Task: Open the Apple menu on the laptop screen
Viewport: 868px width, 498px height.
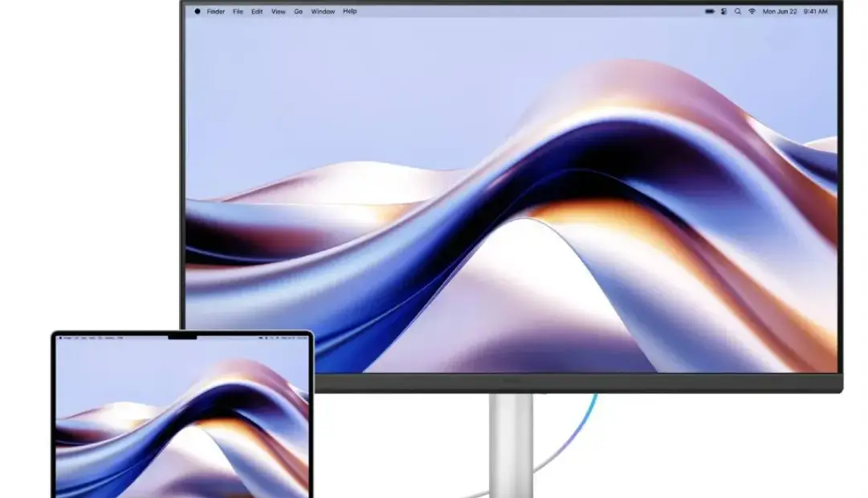Action: (59, 339)
